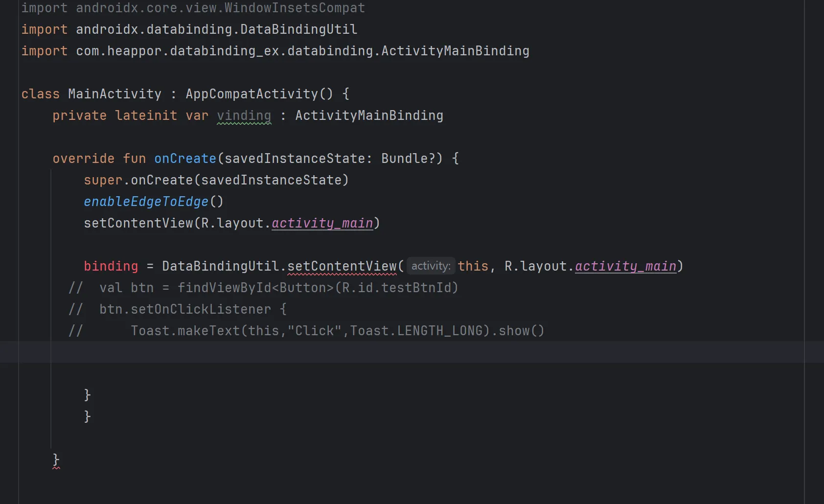
Task: Click the commented btn.setOnClickListener line
Action: point(178,309)
